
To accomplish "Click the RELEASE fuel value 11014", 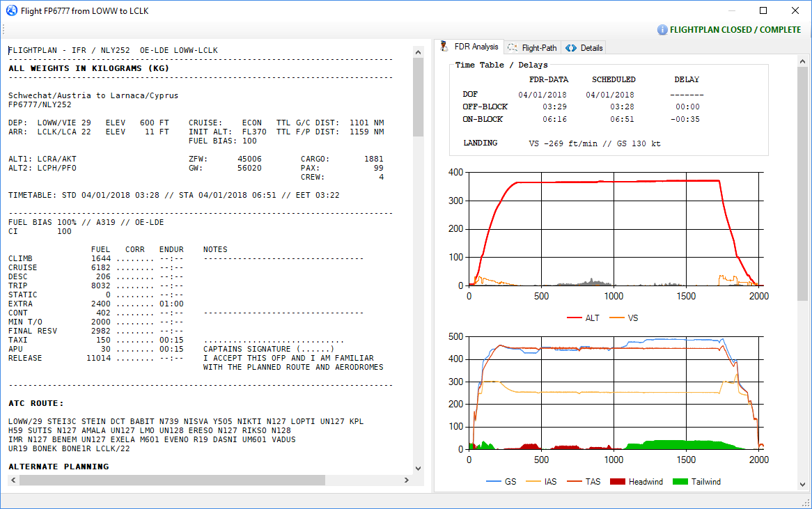I will tap(98, 359).
